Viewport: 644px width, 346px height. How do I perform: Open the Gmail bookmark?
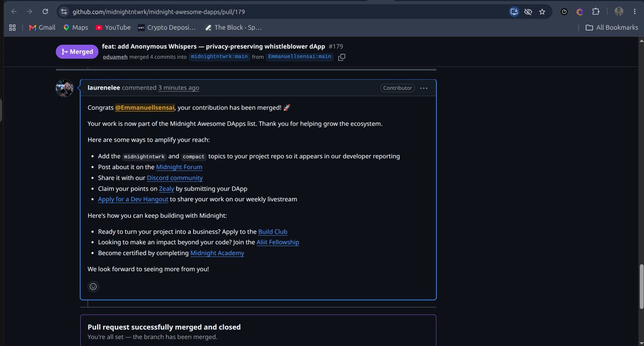pos(42,27)
